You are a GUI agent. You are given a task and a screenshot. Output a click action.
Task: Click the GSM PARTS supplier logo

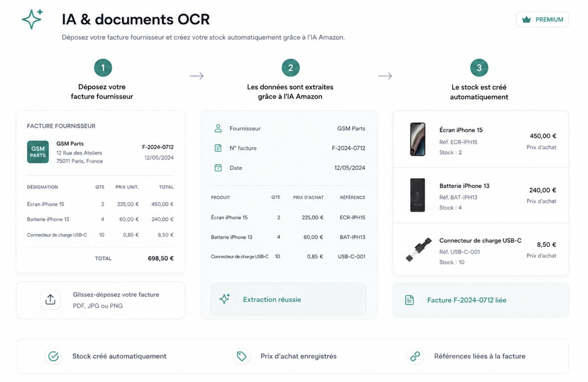point(38,152)
